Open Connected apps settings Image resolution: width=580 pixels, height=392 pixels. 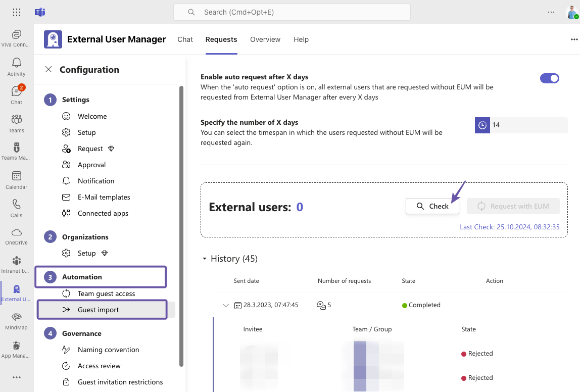pyautogui.click(x=103, y=213)
